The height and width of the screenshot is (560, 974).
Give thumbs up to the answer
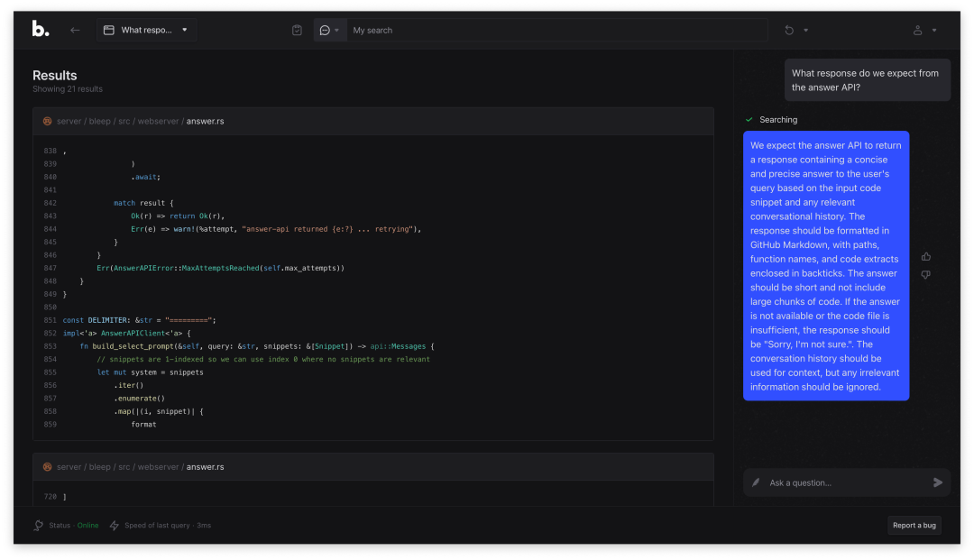(x=926, y=256)
